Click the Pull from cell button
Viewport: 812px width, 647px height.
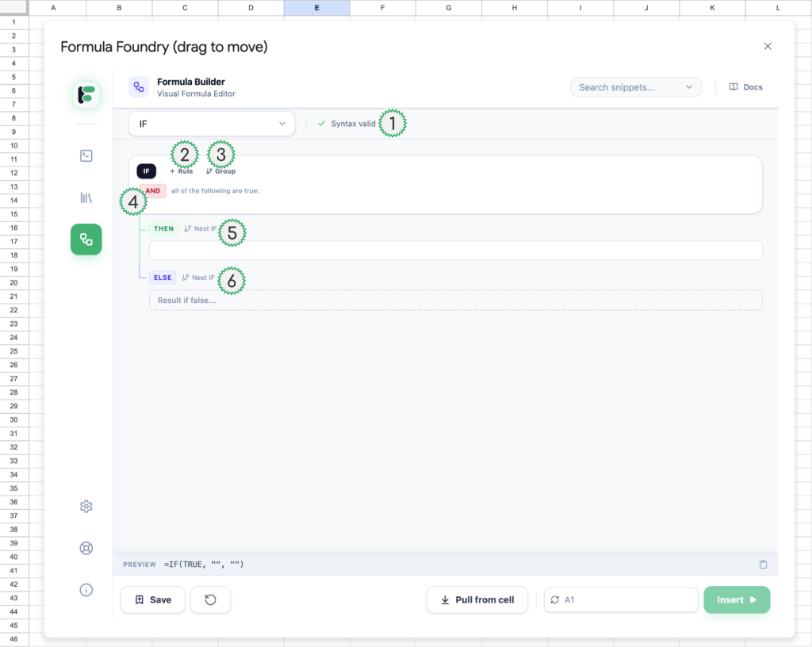(x=477, y=600)
